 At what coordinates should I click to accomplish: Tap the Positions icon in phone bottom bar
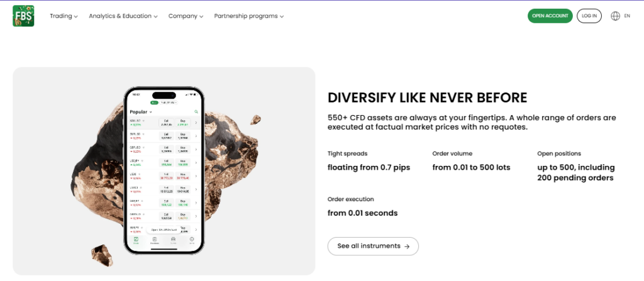pyautogui.click(x=155, y=240)
